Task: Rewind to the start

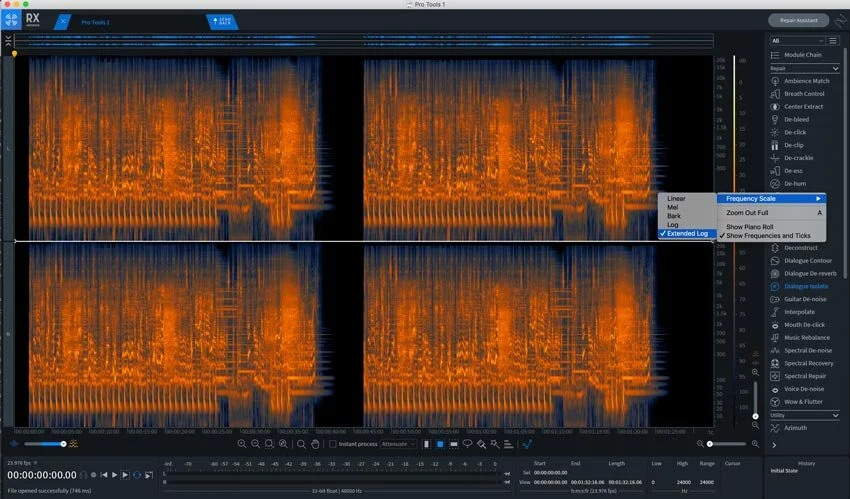Action: tap(104, 475)
